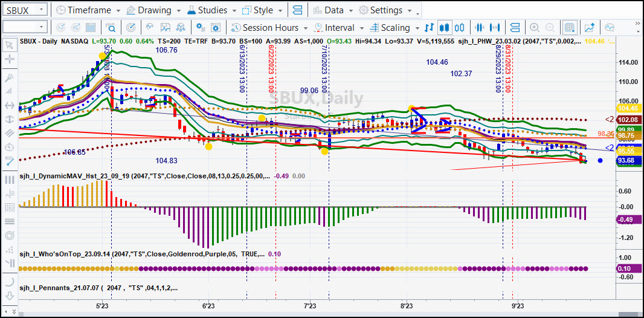Viewport: 644px width, 318px height.
Task: Toggle the grid removal button
Action: tap(569, 28)
